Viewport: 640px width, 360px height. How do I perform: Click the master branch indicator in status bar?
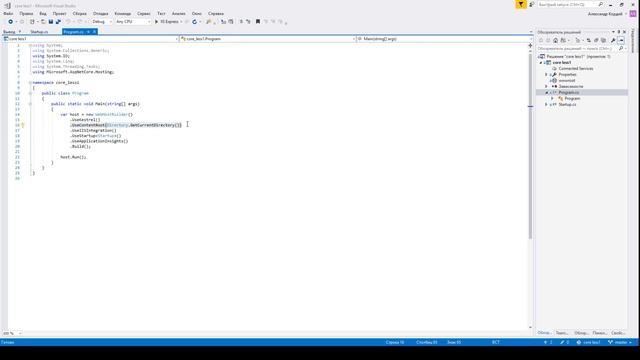tap(620, 342)
